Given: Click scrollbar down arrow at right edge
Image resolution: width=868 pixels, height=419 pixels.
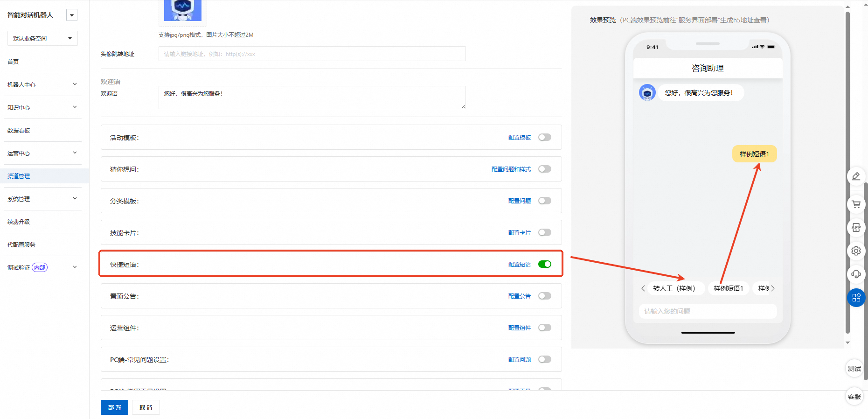Looking at the screenshot, I should pos(847,342).
